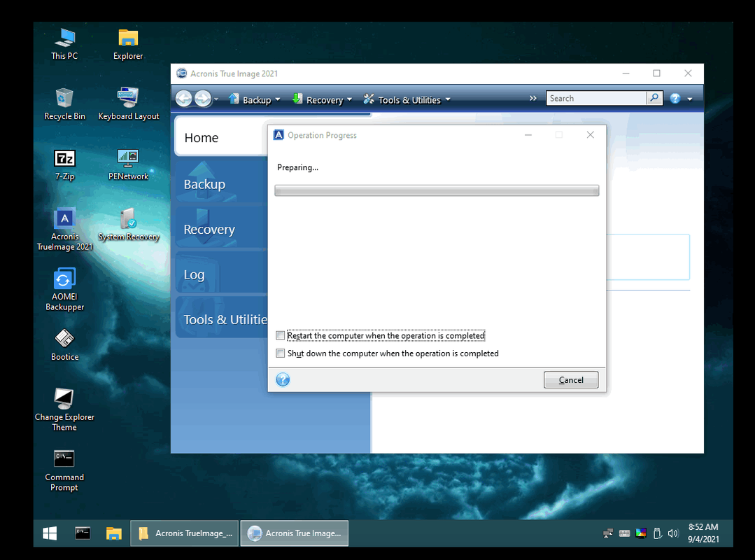Open This PC desktop icon
This screenshot has width=755, height=560.
click(64, 44)
